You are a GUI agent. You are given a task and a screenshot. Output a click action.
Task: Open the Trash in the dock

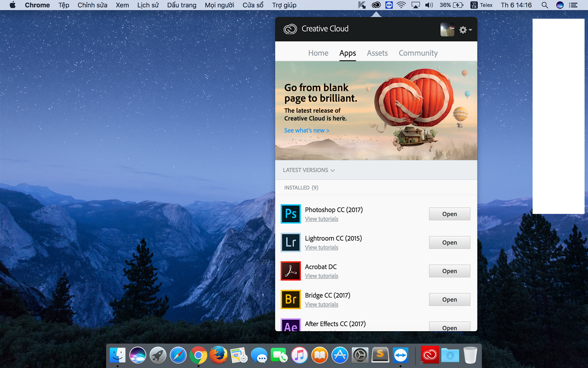pyautogui.click(x=470, y=355)
